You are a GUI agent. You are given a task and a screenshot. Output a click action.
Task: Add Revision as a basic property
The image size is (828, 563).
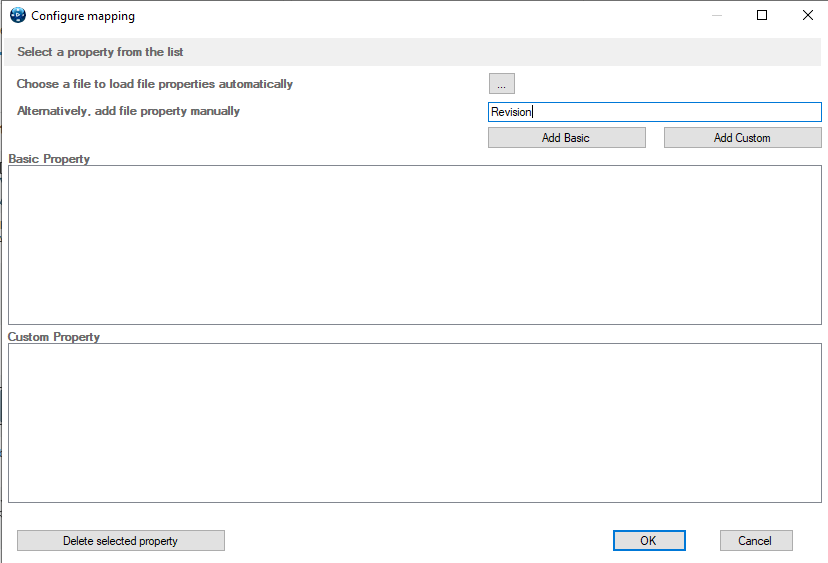click(567, 138)
